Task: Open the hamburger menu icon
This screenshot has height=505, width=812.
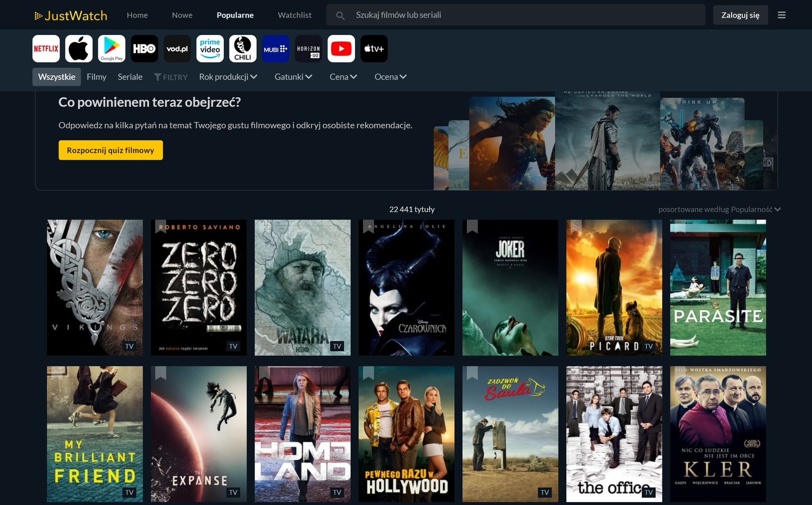Action: click(x=782, y=15)
